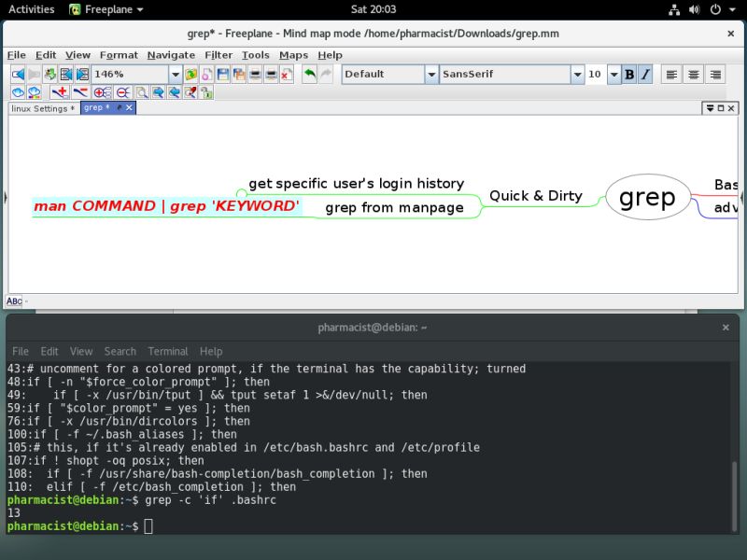The width and height of the screenshot is (747, 560).
Task: Click the Redo arrow in the toolbar
Action: 324,75
